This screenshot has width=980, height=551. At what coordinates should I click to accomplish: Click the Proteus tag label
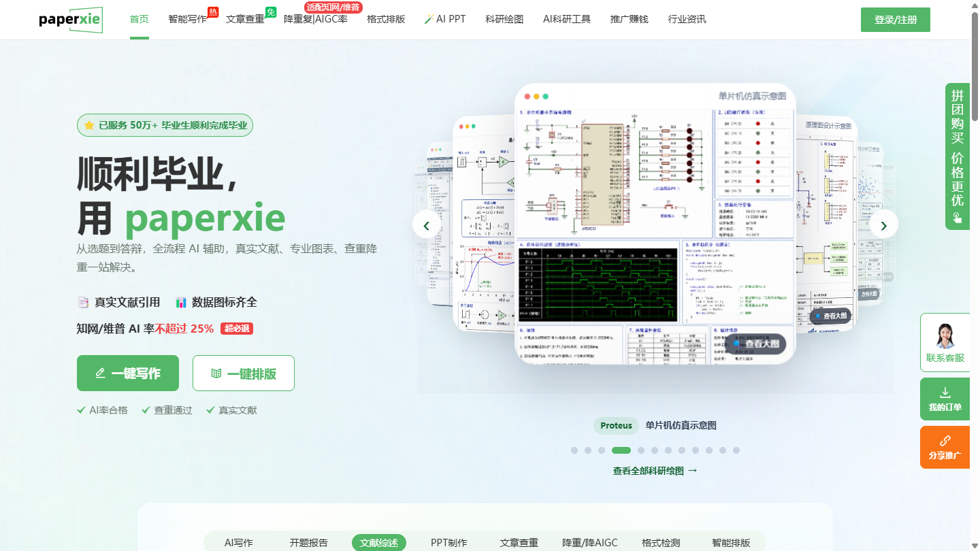pos(616,426)
